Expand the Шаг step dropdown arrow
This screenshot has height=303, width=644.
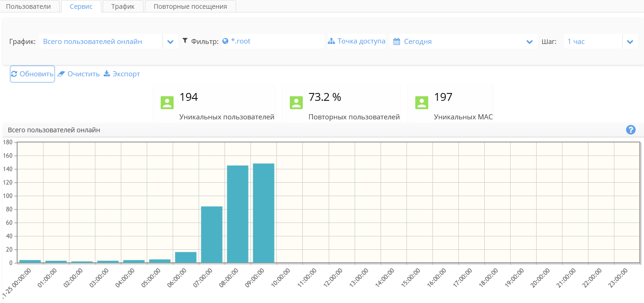coord(630,42)
